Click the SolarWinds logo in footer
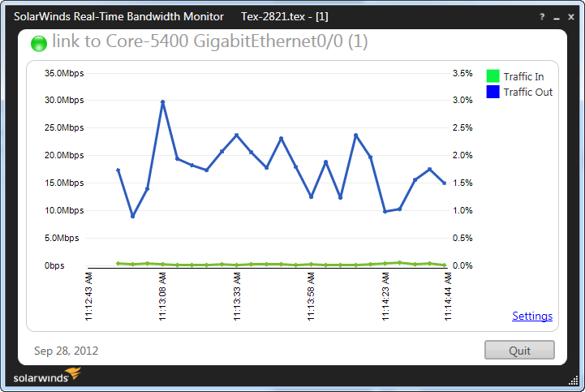Screen dimensions: 585x392 coord(47,376)
